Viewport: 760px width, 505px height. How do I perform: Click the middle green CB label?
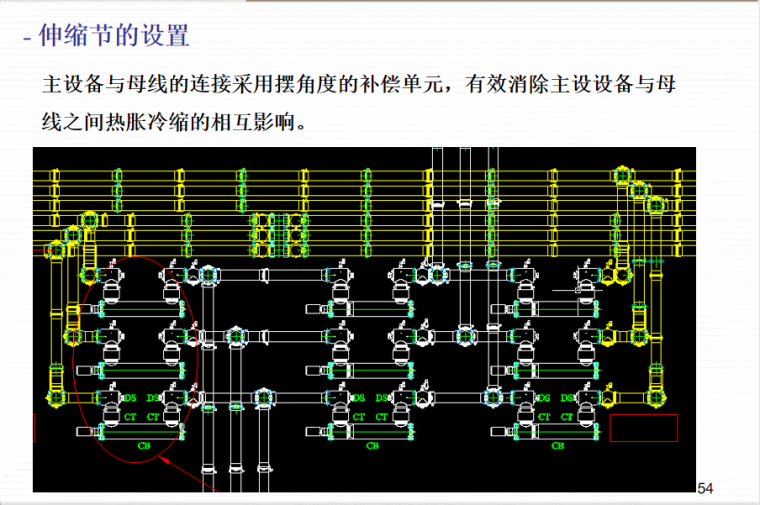pyautogui.click(x=372, y=444)
